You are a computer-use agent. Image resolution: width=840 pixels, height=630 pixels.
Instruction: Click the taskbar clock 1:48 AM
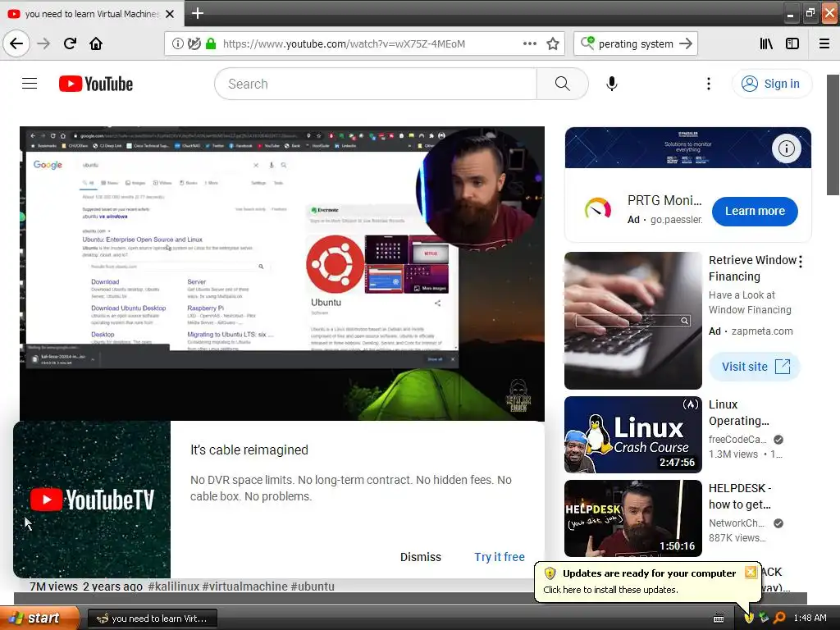[810, 619]
